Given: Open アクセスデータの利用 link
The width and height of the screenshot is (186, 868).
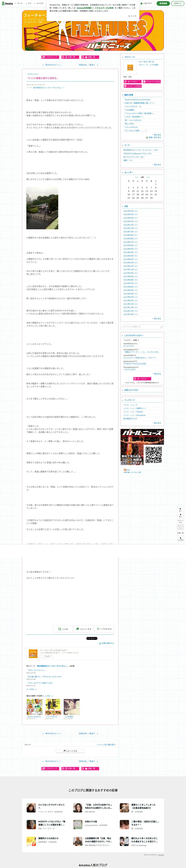Looking at the screenshot, I should pos(104,8).
